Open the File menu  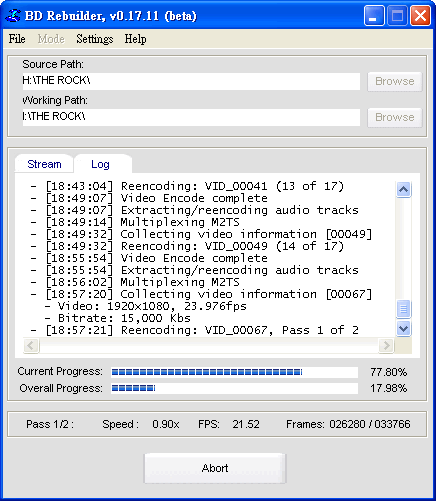(17, 39)
